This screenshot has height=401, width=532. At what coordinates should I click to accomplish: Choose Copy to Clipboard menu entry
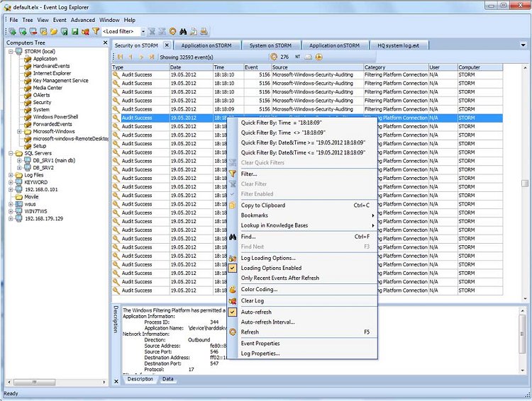[x=262, y=205]
